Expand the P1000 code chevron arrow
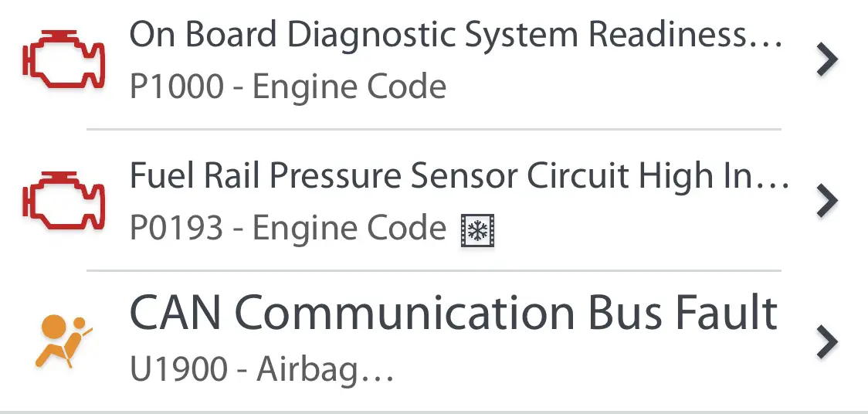This screenshot has width=868, height=414. [827, 59]
